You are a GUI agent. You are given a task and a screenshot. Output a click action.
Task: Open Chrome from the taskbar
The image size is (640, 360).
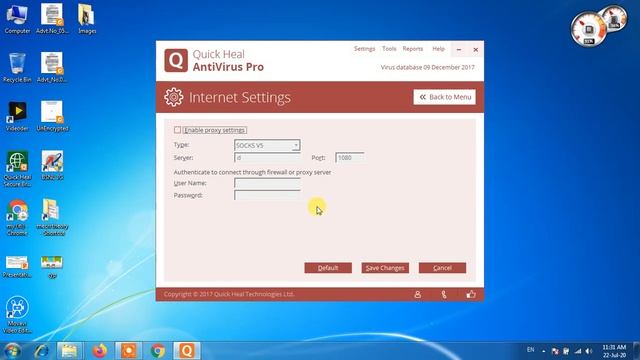coord(158,351)
